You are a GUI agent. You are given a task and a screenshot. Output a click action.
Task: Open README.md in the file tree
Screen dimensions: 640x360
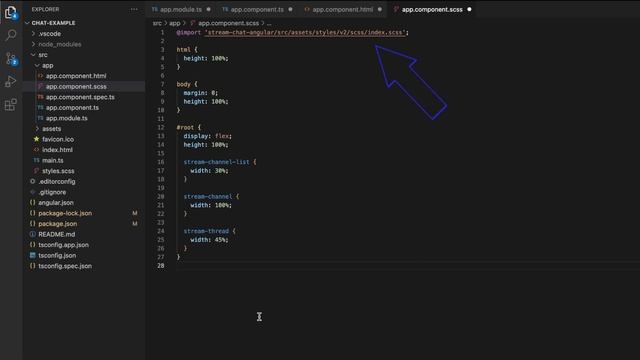(x=57, y=234)
